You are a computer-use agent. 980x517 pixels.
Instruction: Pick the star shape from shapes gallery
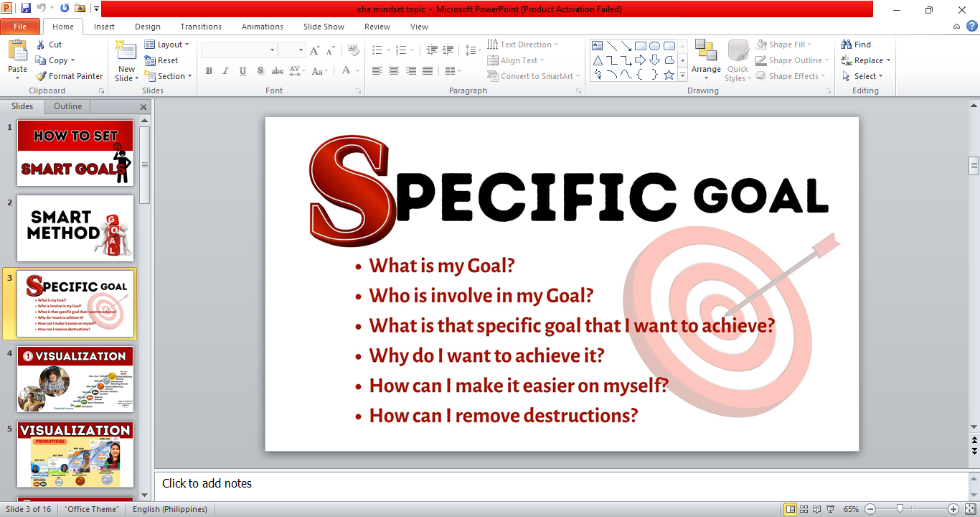[x=669, y=74]
